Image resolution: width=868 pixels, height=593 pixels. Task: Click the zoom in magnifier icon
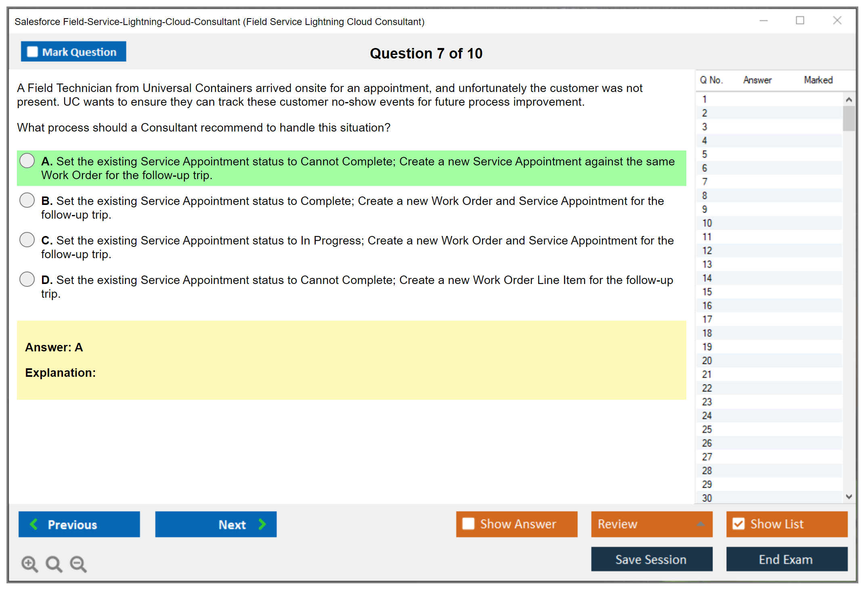29,564
